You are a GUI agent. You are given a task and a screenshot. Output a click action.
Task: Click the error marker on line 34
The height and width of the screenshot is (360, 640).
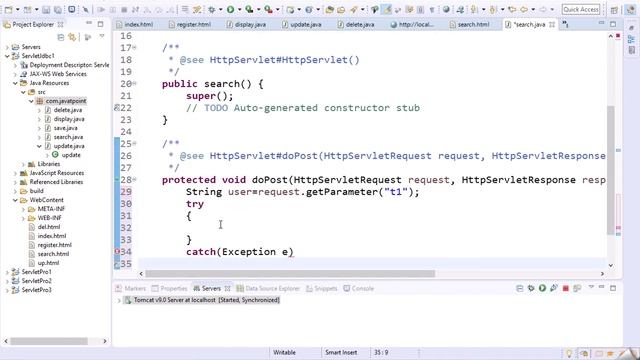coord(117,252)
